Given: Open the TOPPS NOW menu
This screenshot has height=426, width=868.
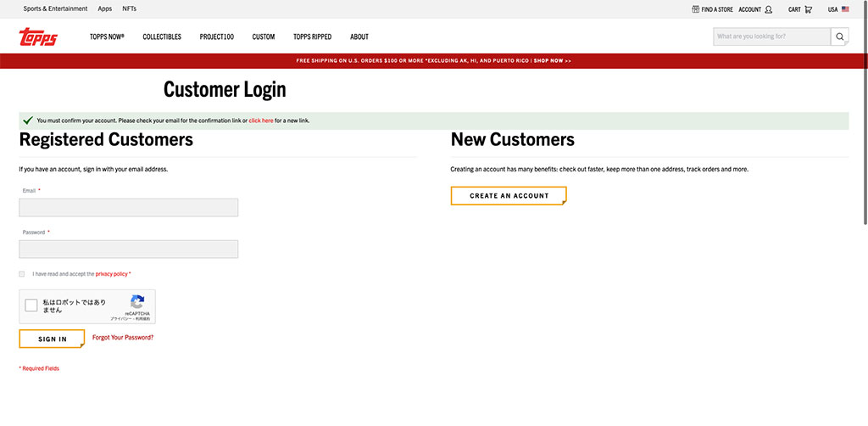Looking at the screenshot, I should [x=107, y=36].
